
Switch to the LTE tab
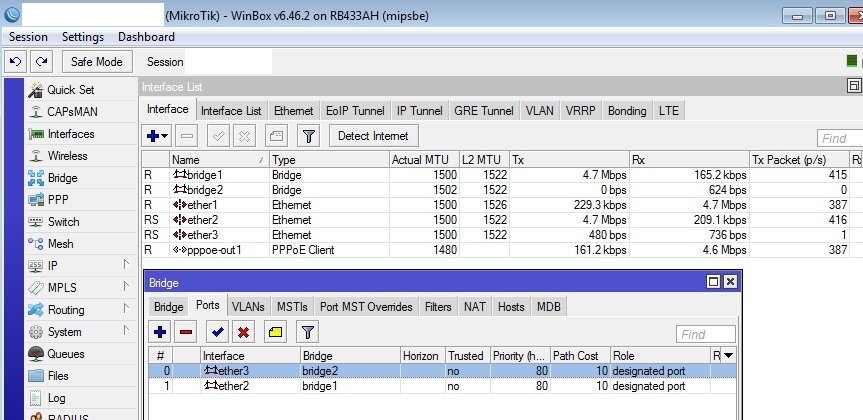coord(669,111)
